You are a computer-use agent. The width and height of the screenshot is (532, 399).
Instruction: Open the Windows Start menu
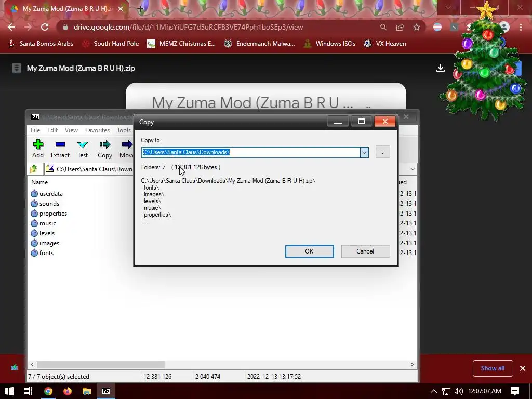(x=9, y=391)
